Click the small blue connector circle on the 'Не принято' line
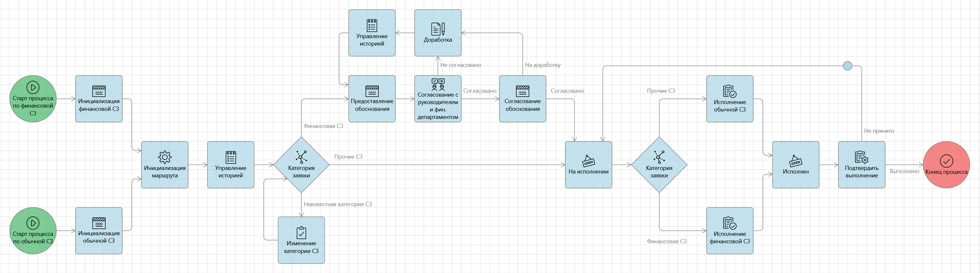Image resolution: width=980 pixels, height=273 pixels. 848,66
